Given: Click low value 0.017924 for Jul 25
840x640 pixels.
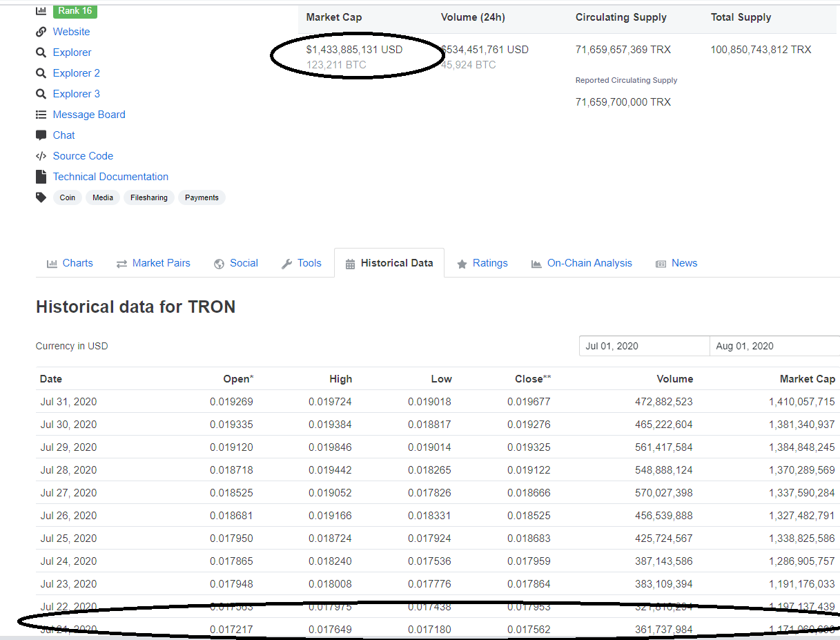Looking at the screenshot, I should click(429, 539).
